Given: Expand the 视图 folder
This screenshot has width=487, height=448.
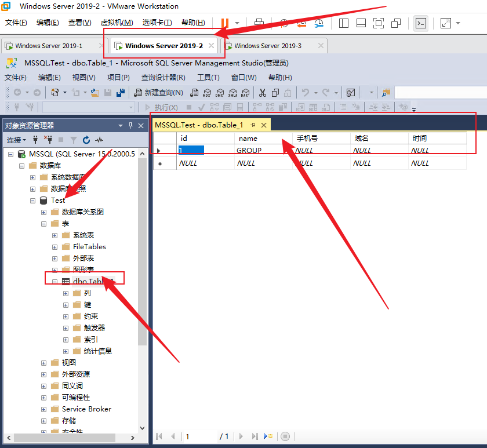Looking at the screenshot, I should pos(44,363).
